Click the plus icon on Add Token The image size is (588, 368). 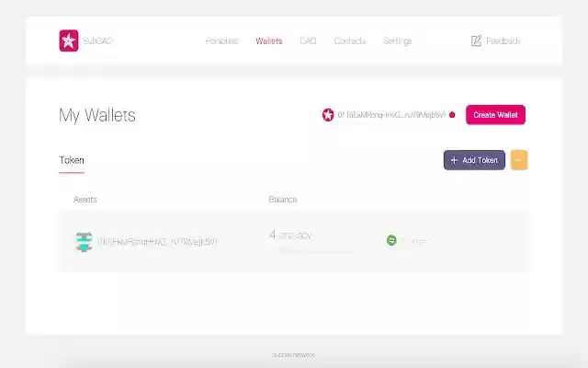[454, 160]
